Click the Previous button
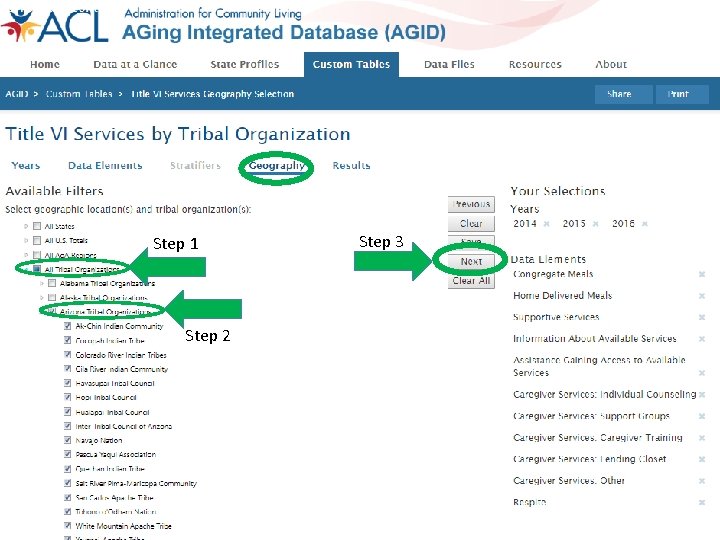 click(x=471, y=204)
